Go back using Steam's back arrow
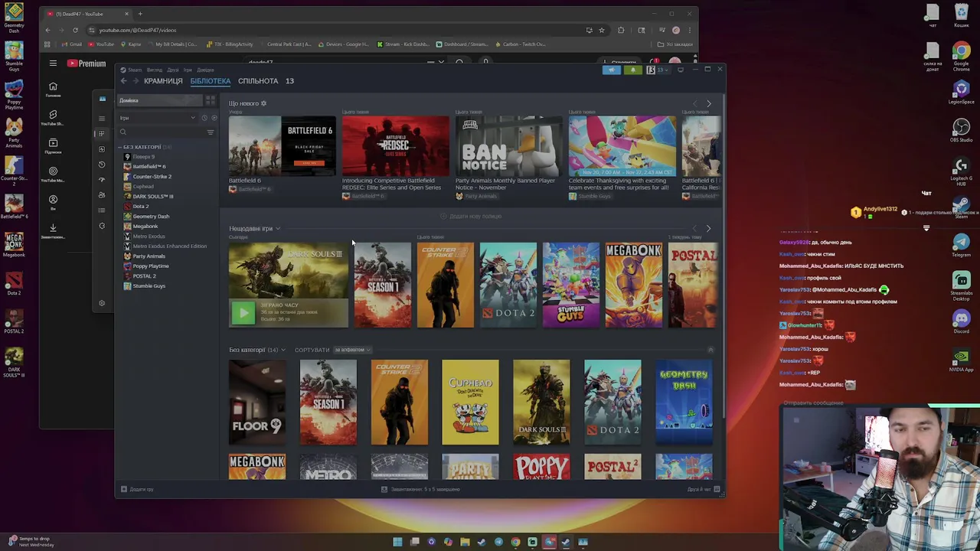 pyautogui.click(x=124, y=81)
